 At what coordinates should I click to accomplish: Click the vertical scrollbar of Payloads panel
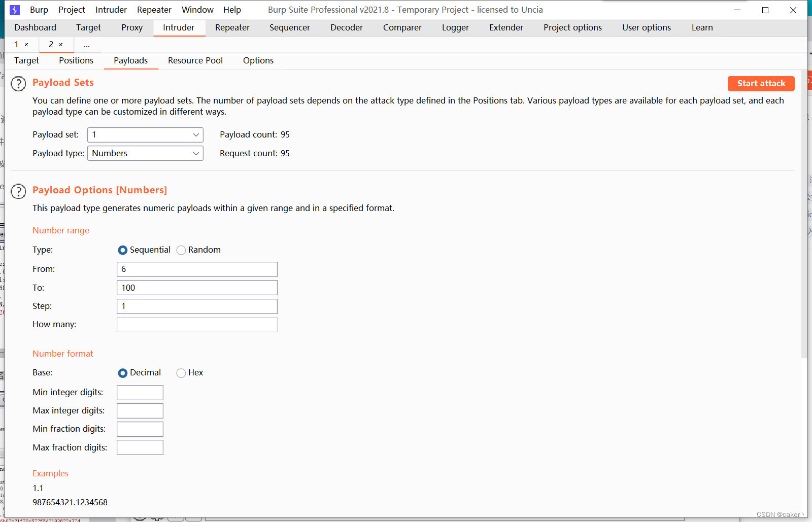804,214
